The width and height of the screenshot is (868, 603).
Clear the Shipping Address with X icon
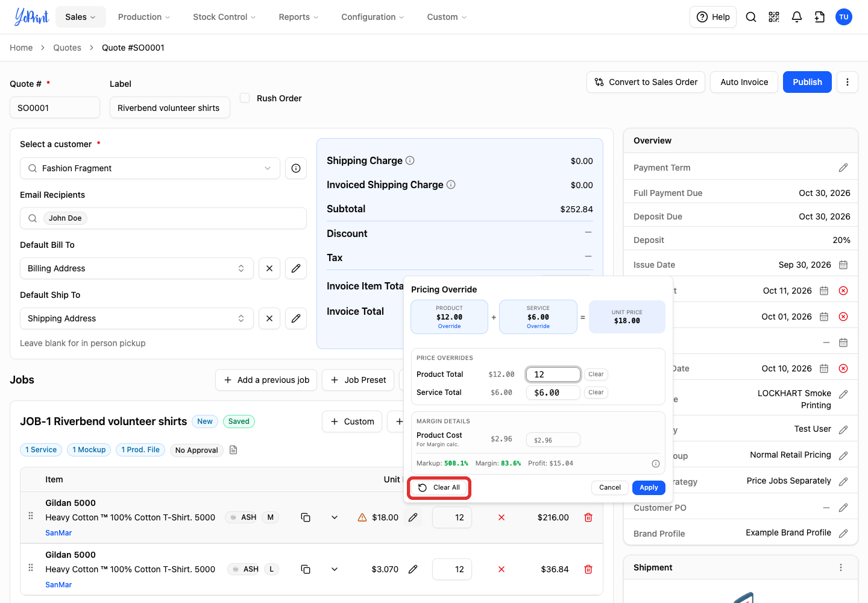coord(269,318)
